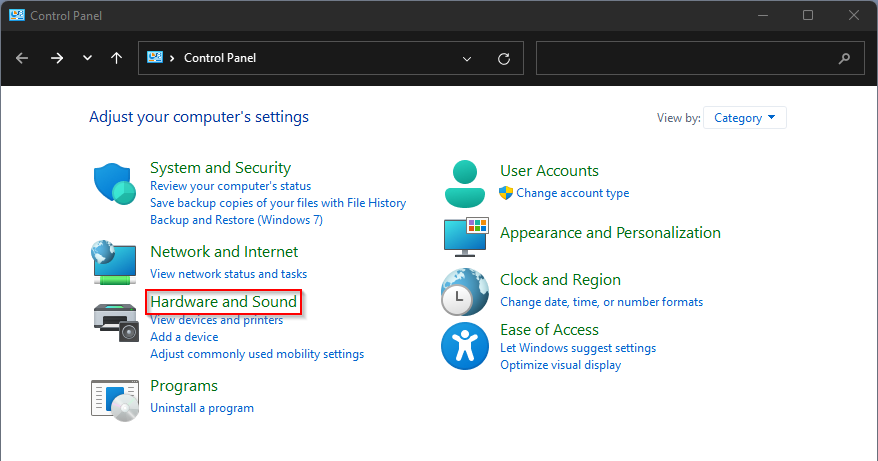
Task: Open the Ease of Access heading
Action: coord(549,329)
